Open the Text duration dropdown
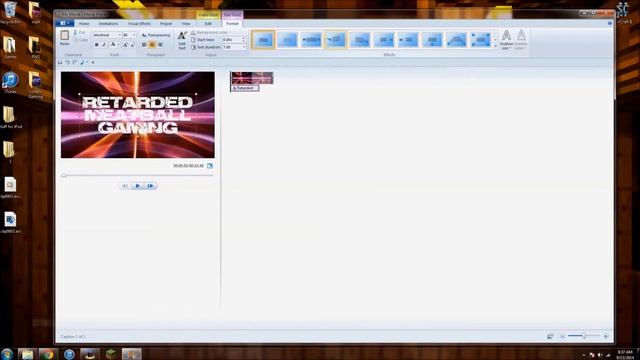 point(244,47)
